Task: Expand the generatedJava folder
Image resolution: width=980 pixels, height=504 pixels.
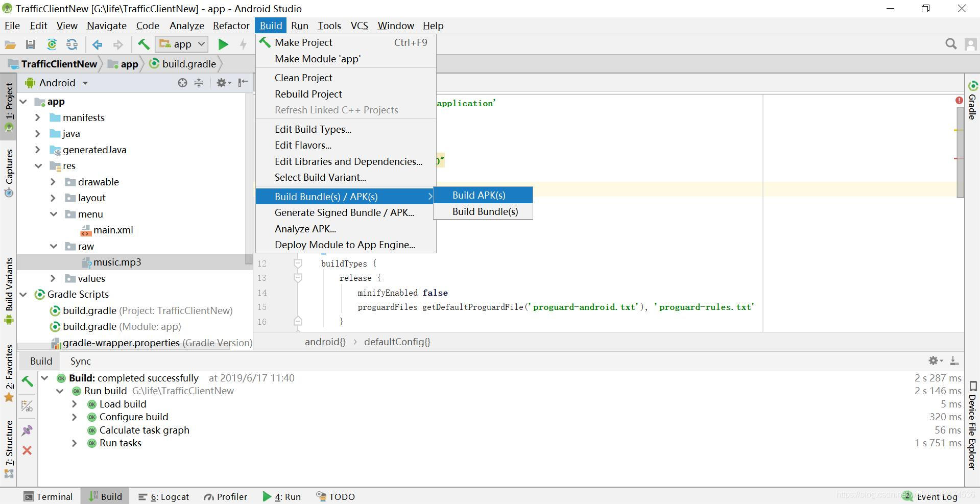Action: [38, 150]
